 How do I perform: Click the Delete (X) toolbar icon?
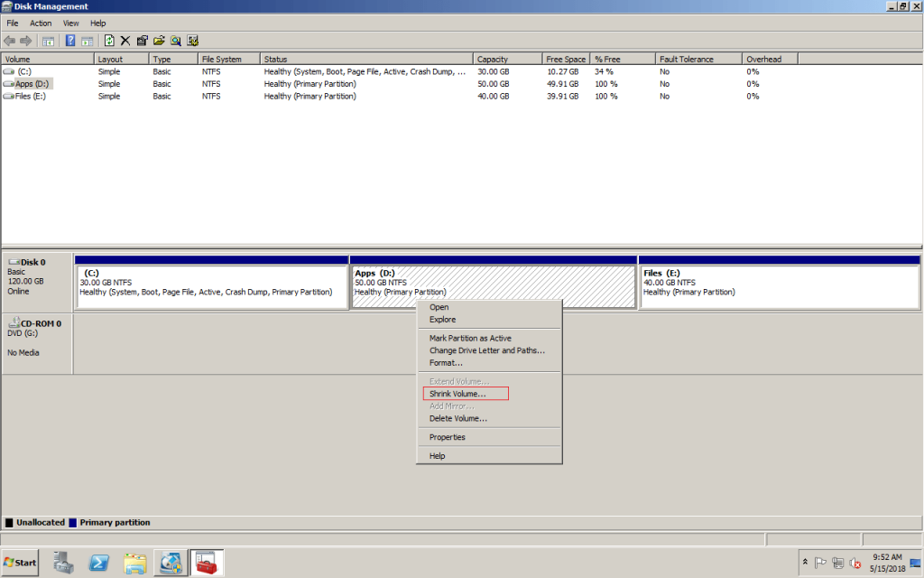tap(125, 40)
